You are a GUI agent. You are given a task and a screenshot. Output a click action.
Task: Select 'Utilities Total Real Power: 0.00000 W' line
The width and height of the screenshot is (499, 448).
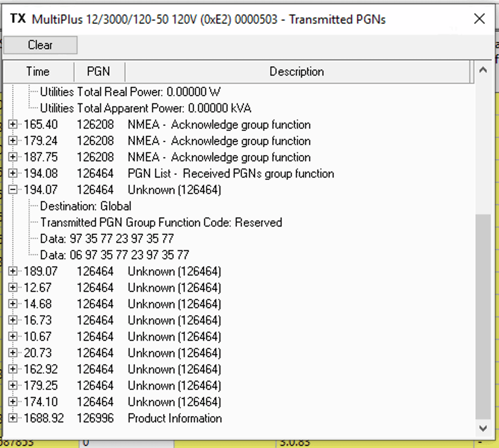pos(130,92)
